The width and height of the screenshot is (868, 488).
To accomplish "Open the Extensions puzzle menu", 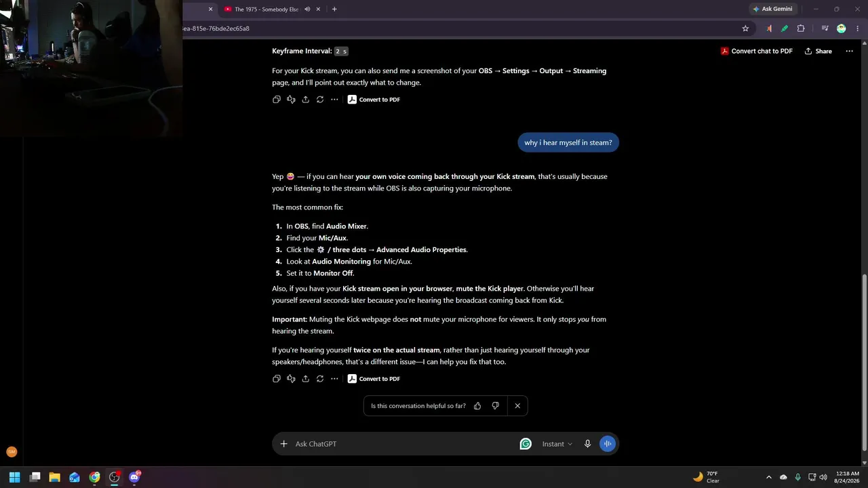I will point(801,28).
